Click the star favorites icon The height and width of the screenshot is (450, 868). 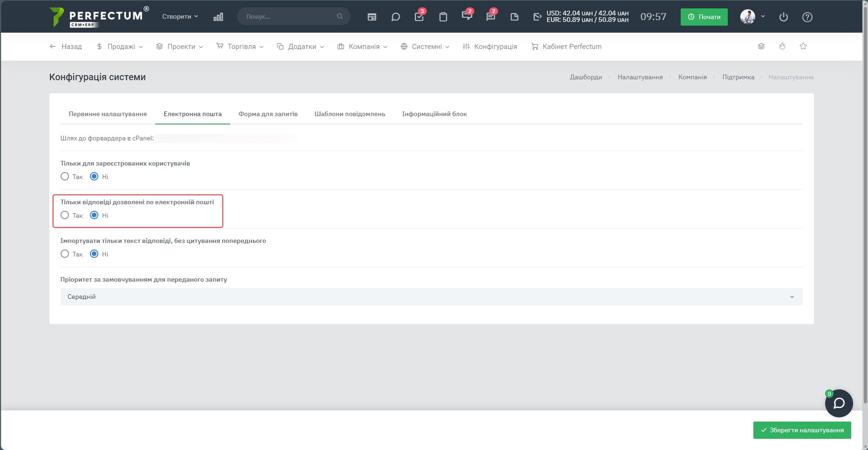[803, 46]
